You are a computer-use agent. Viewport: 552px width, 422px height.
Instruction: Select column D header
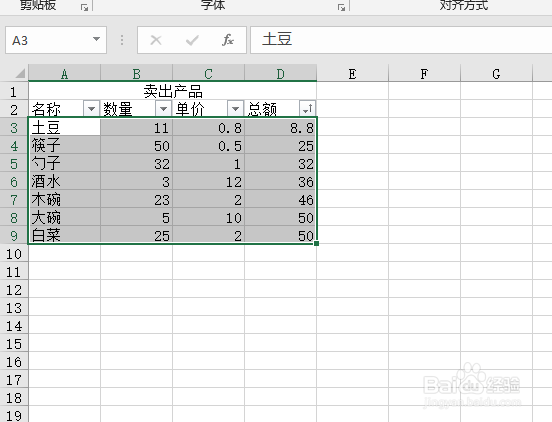281,73
